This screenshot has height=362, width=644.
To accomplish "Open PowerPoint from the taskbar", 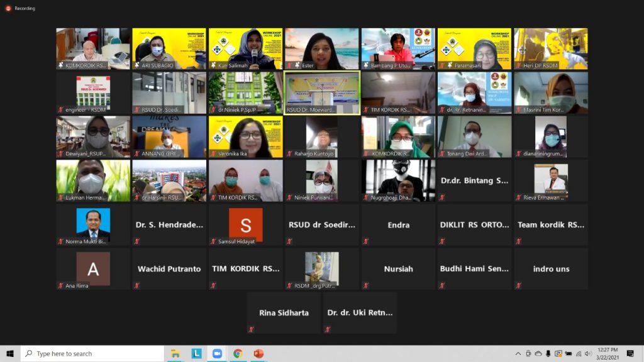I will click(x=258, y=354).
